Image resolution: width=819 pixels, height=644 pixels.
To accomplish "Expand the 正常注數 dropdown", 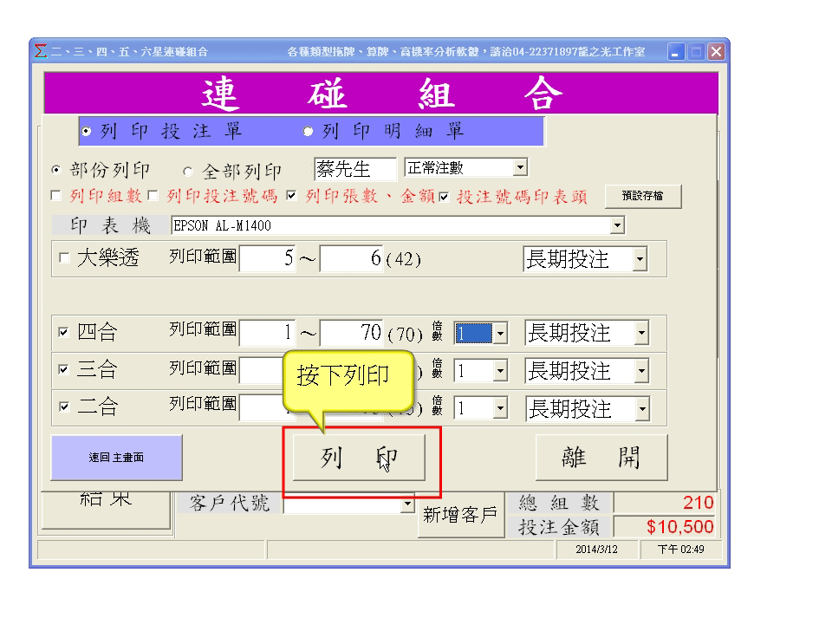I will tap(519, 167).
